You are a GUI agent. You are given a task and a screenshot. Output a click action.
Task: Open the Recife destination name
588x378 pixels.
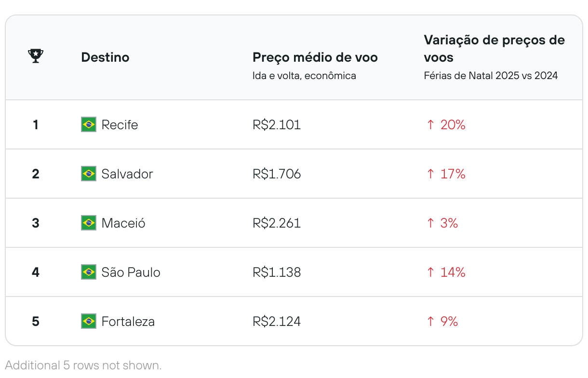(x=120, y=125)
